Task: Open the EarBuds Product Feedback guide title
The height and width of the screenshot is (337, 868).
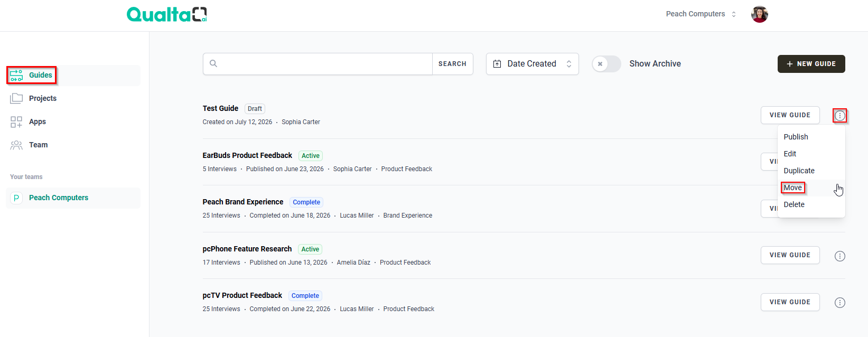Action: (x=247, y=155)
